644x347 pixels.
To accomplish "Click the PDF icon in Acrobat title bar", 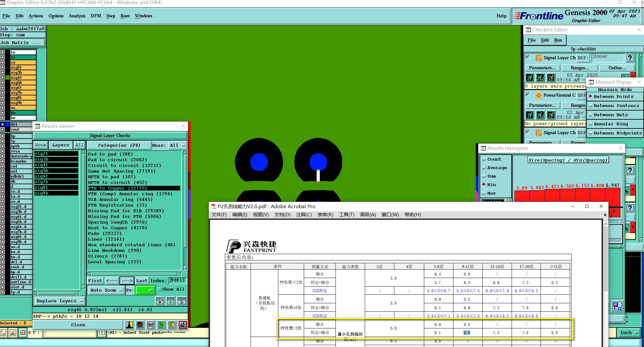I will click(214, 206).
